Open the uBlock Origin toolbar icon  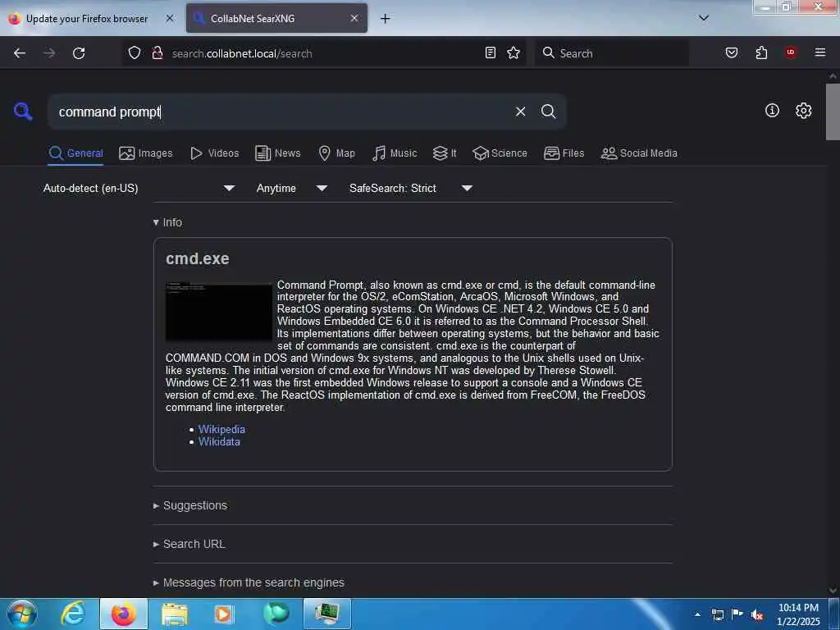(791, 52)
